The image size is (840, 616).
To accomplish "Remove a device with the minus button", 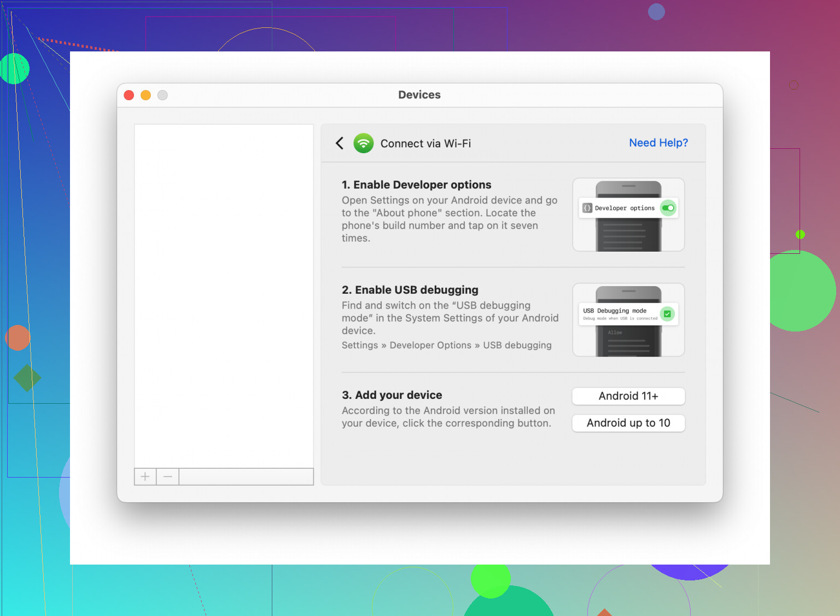I will tap(168, 476).
